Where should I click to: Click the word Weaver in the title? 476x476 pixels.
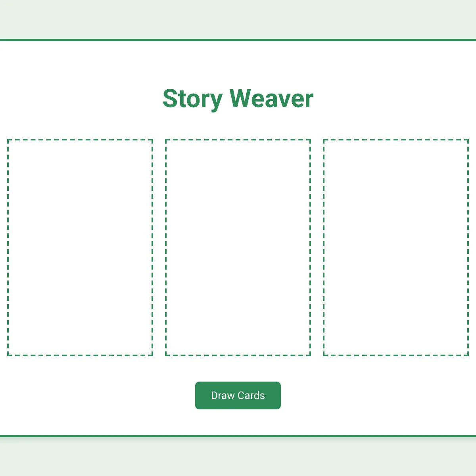(x=272, y=98)
